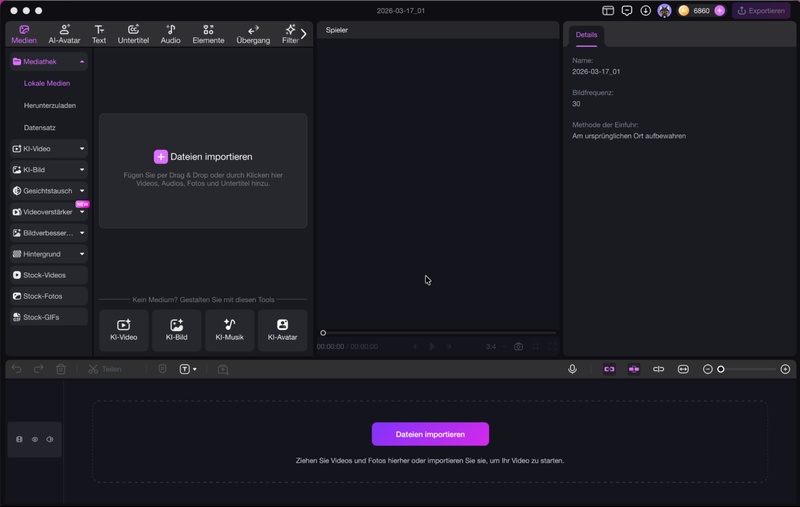The width and height of the screenshot is (800, 507).
Task: Open the feedback message icon
Action: 627,10
